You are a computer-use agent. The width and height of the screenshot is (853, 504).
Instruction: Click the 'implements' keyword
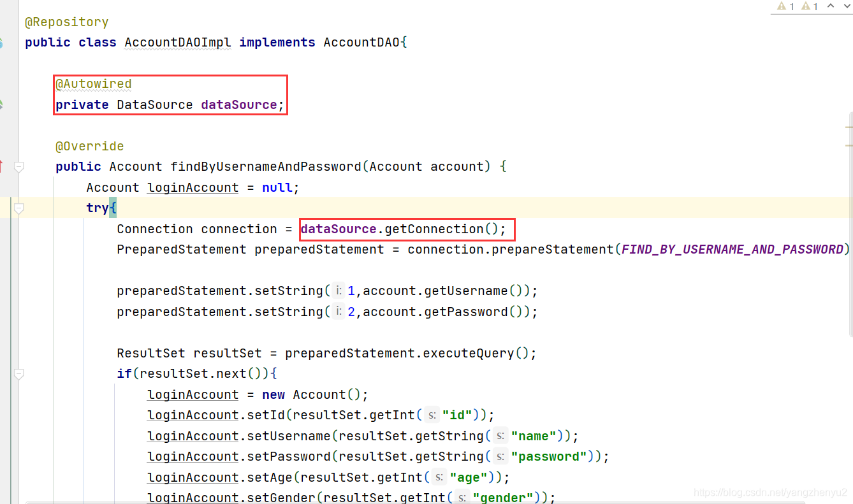[277, 43]
